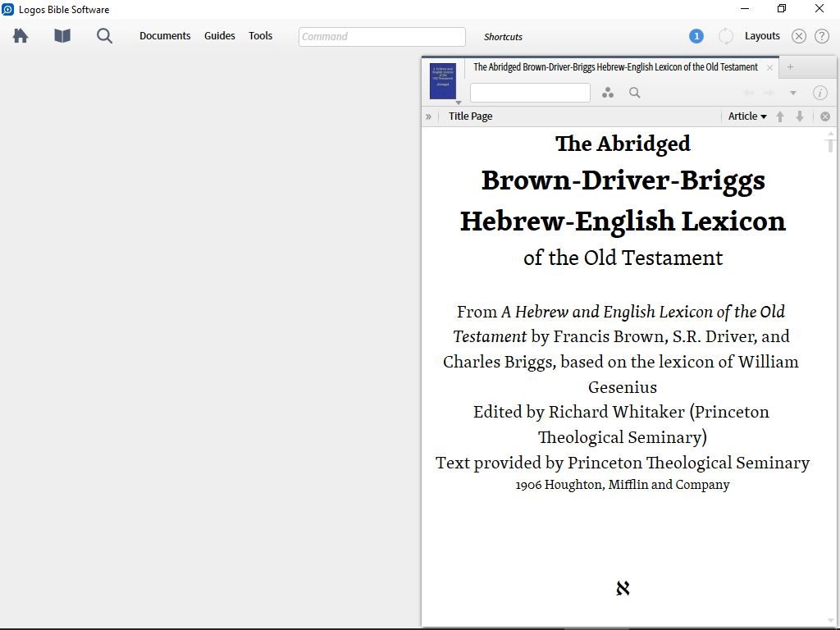
Task: Open inline search in the resource panel
Action: coord(635,93)
